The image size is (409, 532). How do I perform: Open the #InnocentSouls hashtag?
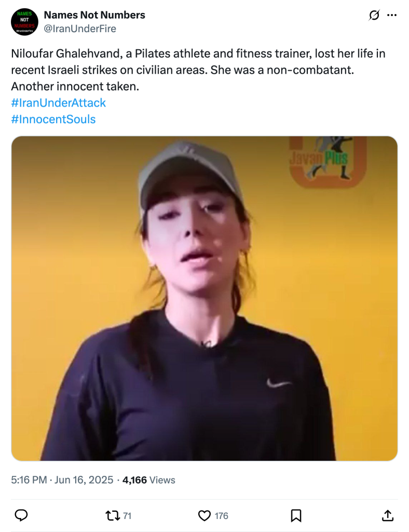[x=53, y=119]
